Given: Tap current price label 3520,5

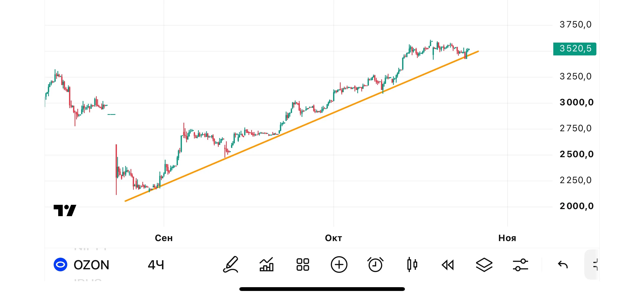Looking at the screenshot, I should [574, 49].
